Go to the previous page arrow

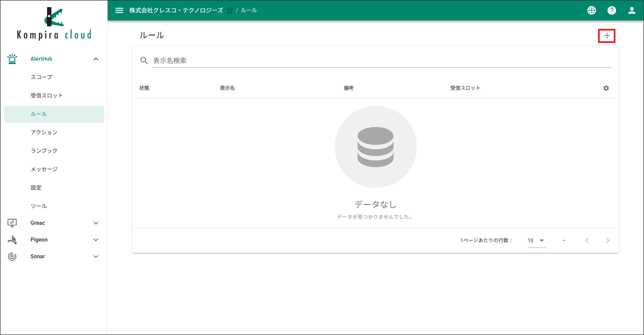click(x=587, y=241)
